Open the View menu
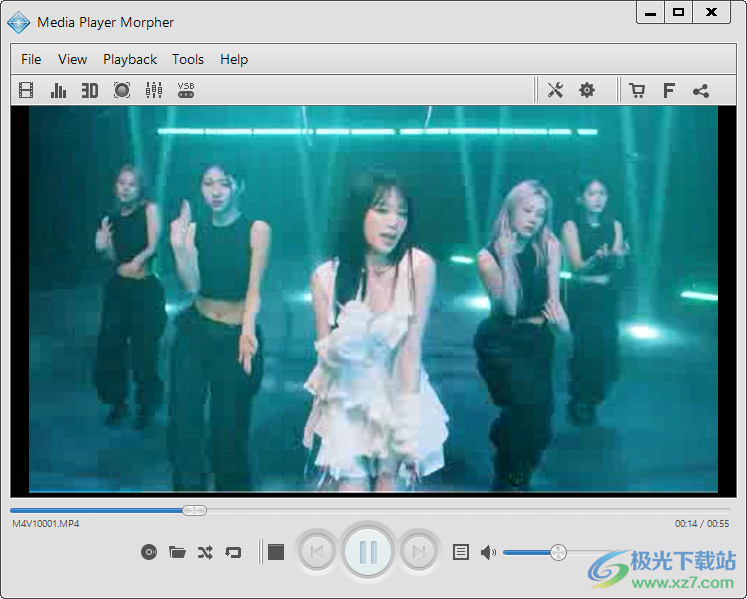The width and height of the screenshot is (747, 599). tap(72, 60)
